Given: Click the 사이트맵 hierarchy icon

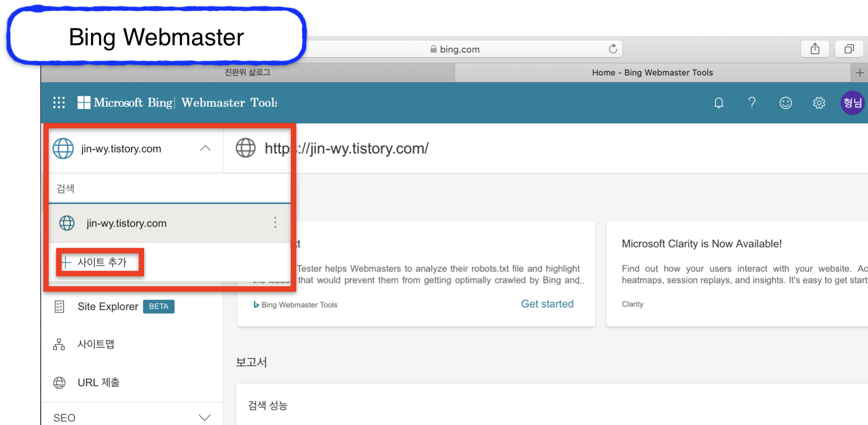Looking at the screenshot, I should point(59,344).
